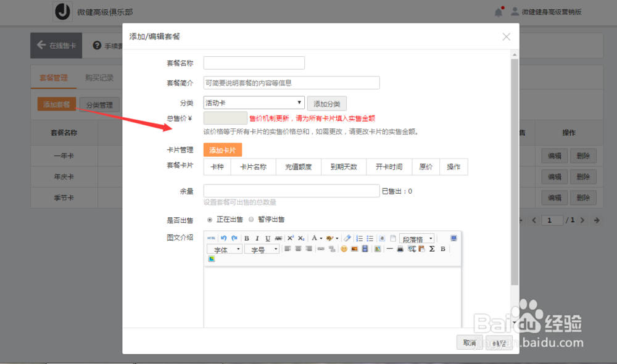
Task: Apply italic formatting in editor
Action: tap(257, 238)
